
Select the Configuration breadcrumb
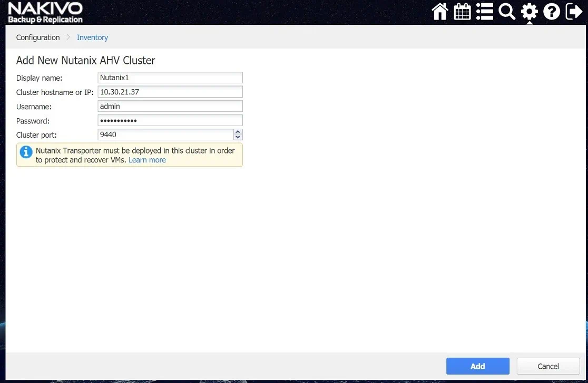point(38,37)
